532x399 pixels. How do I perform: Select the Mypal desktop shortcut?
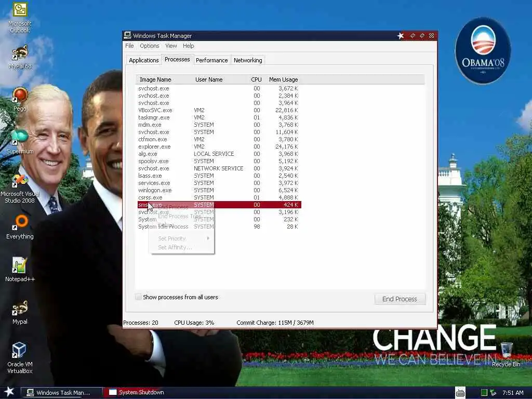click(20, 312)
